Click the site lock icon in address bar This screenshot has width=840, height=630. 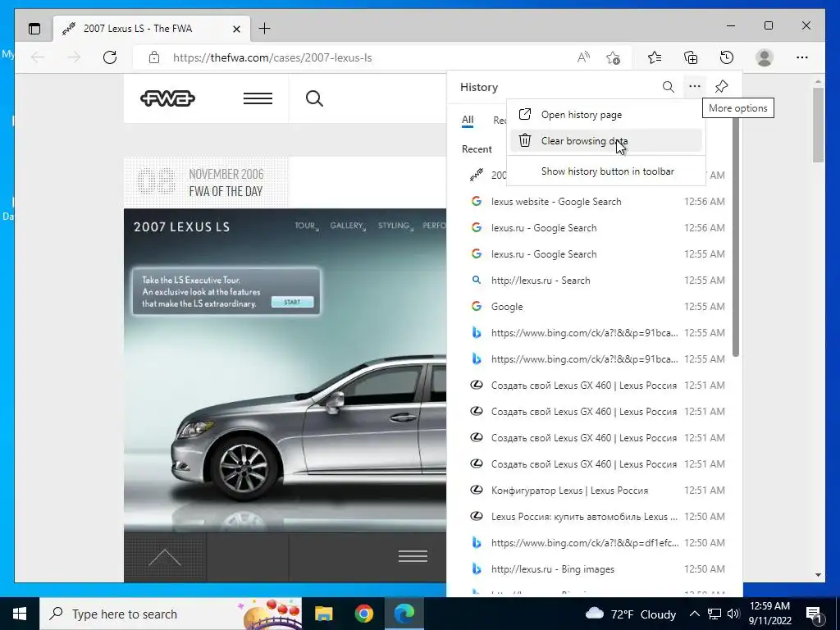pyautogui.click(x=154, y=57)
